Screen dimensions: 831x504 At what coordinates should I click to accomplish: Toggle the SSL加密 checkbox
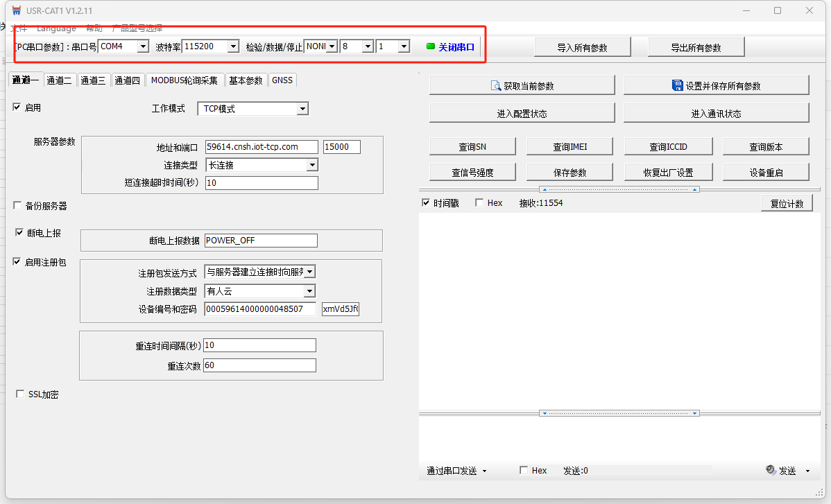pos(20,394)
